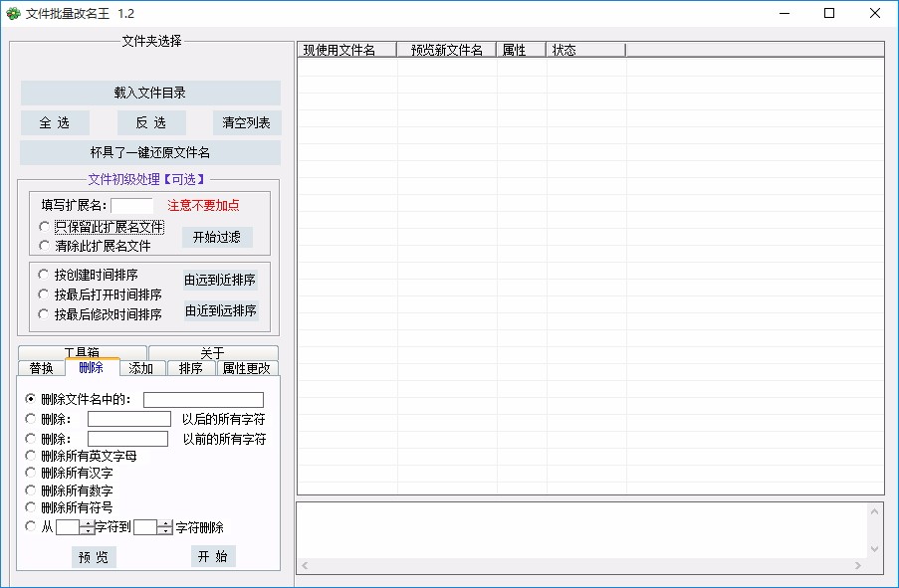This screenshot has height=588, width=899.
Task: Click 状态 column header
Action: (x=586, y=50)
